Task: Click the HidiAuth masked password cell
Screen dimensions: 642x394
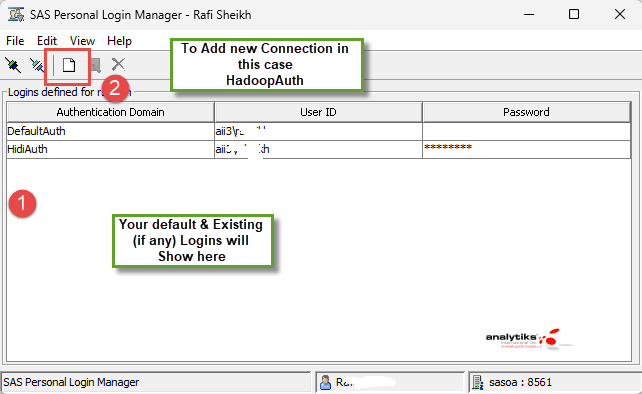Action: (x=527, y=149)
